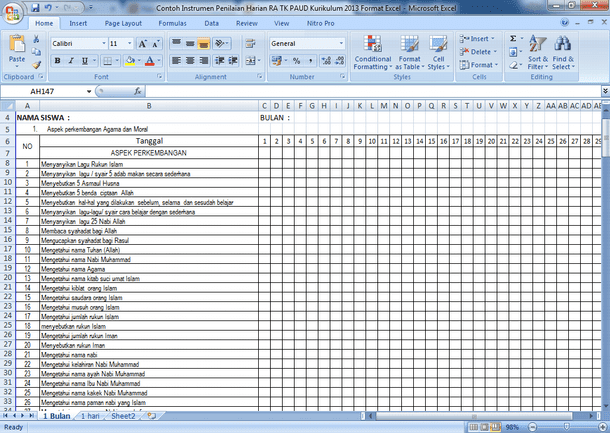Switch to Page Layout view in status bar

click(x=485, y=427)
